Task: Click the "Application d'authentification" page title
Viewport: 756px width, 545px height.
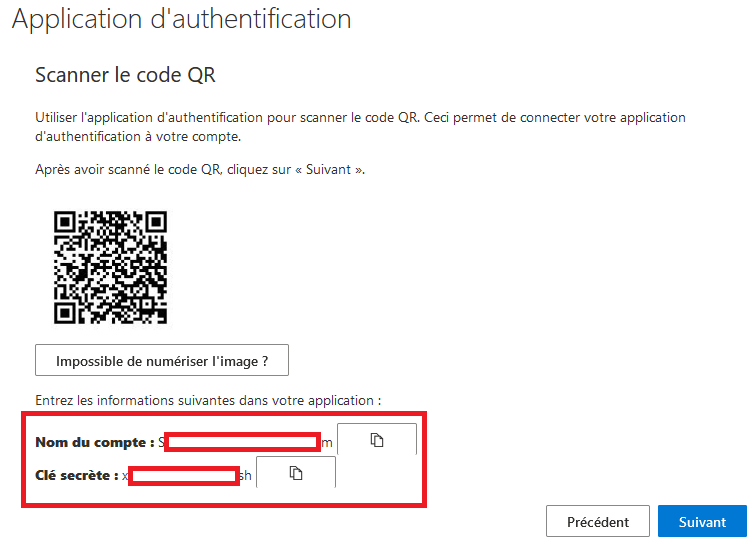Action: point(181,20)
